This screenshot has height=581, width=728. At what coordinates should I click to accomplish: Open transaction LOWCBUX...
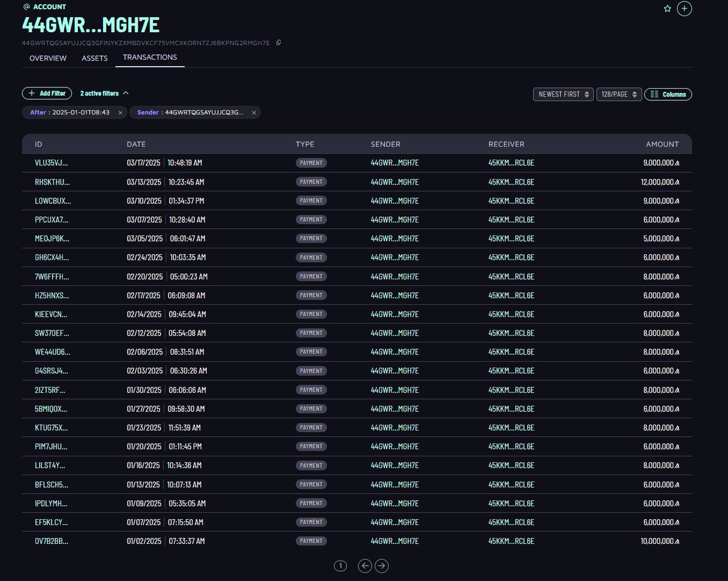(53, 200)
